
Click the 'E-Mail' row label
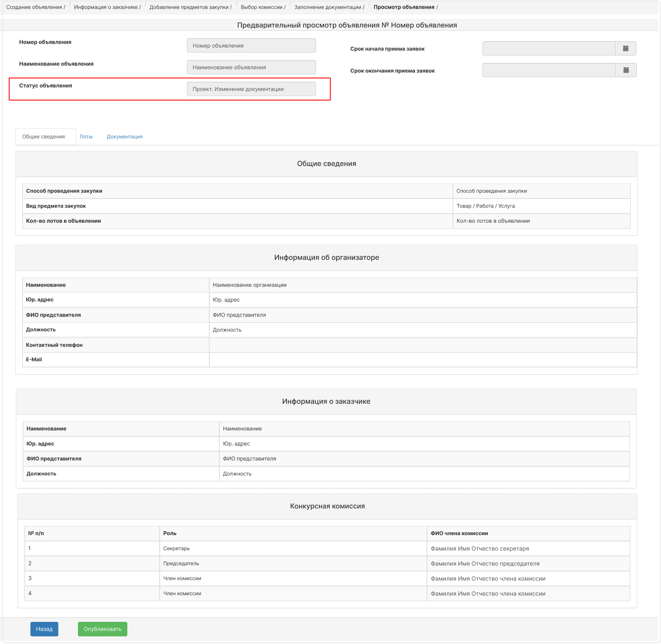[x=34, y=360]
